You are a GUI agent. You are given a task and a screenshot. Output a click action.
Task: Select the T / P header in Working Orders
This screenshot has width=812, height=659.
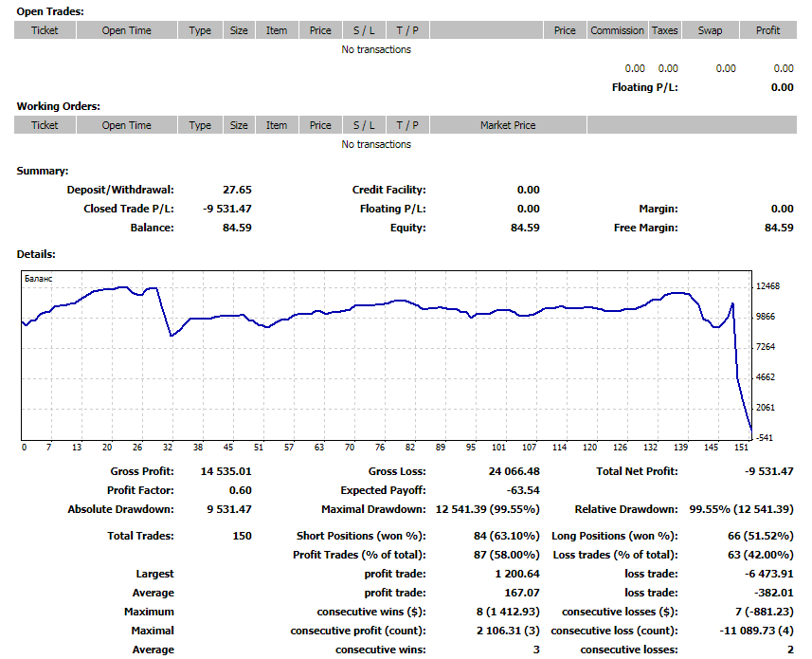pyautogui.click(x=407, y=125)
